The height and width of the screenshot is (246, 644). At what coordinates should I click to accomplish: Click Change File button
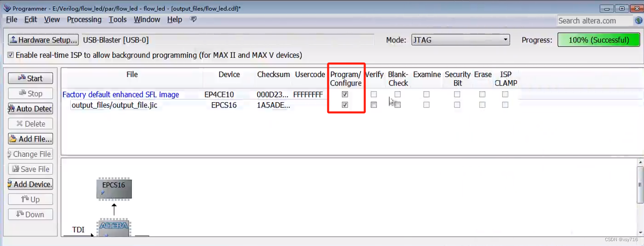tap(31, 154)
